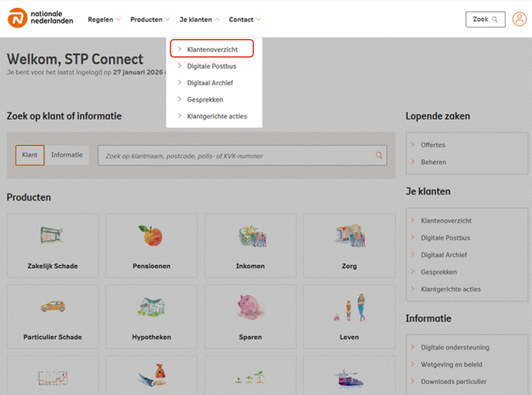The height and width of the screenshot is (395, 532).
Task: Click the magnifier icon in the search field
Action: [x=379, y=155]
